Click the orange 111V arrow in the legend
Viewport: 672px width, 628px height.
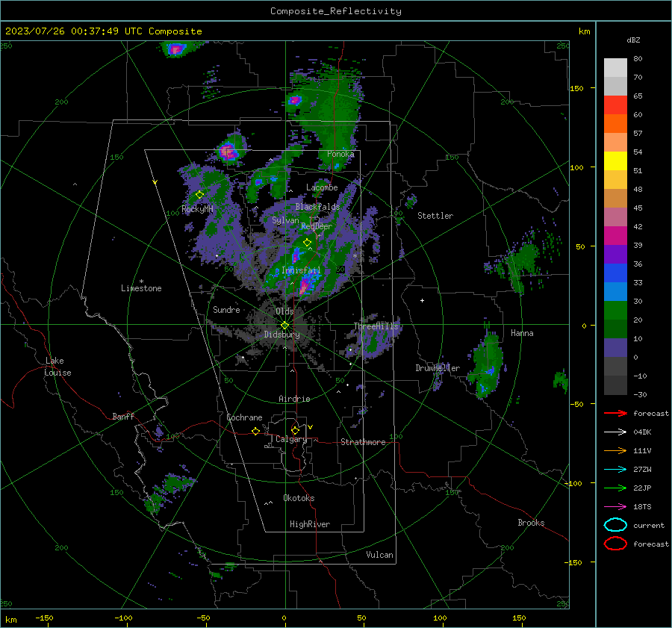(615, 450)
